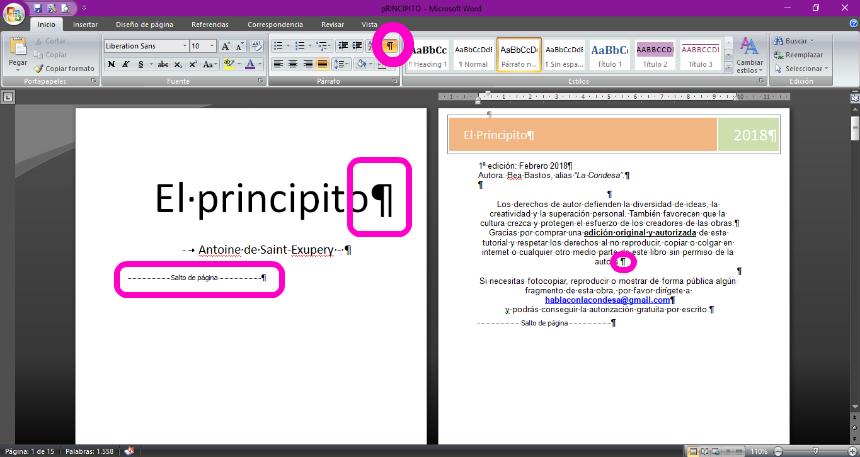This screenshot has height=457, width=860.
Task: Click the Pegar paste icon
Action: [18, 51]
